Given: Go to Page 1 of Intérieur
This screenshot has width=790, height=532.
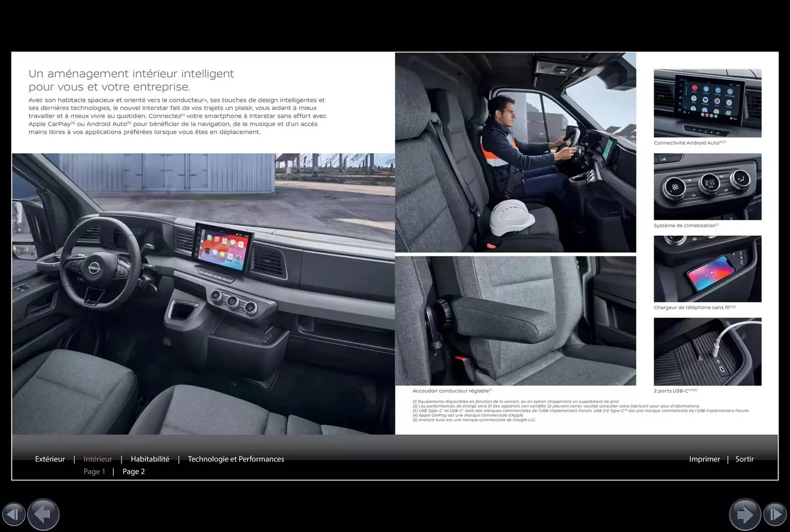Looking at the screenshot, I should pos(94,472).
